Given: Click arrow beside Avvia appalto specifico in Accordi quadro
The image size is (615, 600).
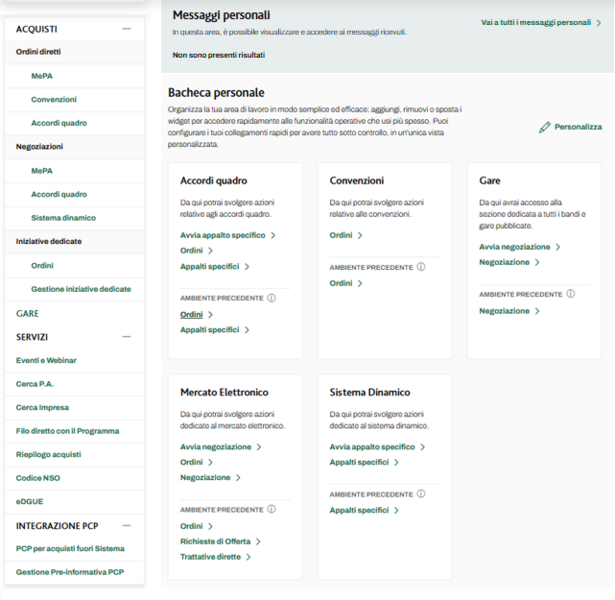Looking at the screenshot, I should point(273,235).
